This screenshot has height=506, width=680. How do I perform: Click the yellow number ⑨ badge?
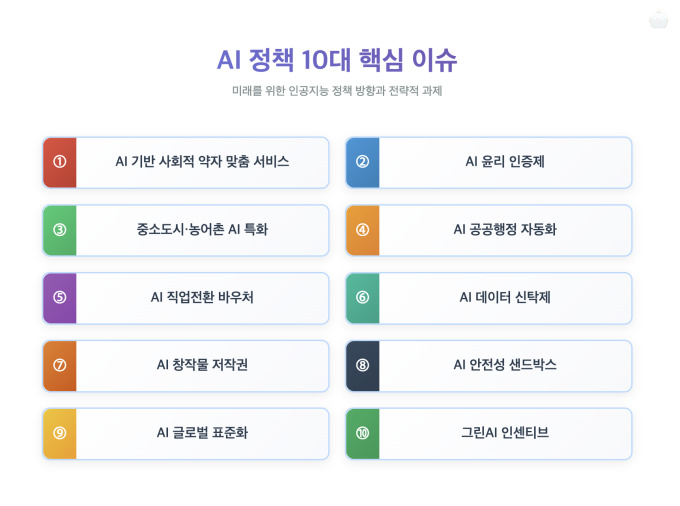[x=60, y=434]
